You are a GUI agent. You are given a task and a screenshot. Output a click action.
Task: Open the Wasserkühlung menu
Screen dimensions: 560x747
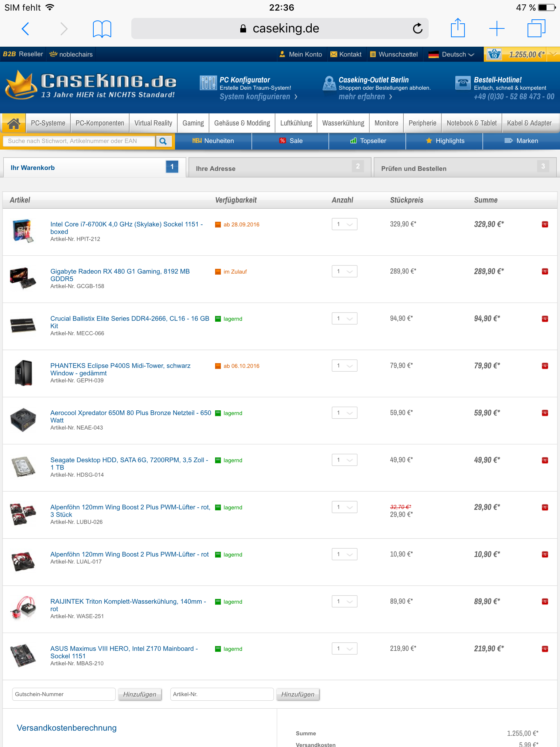click(x=343, y=123)
